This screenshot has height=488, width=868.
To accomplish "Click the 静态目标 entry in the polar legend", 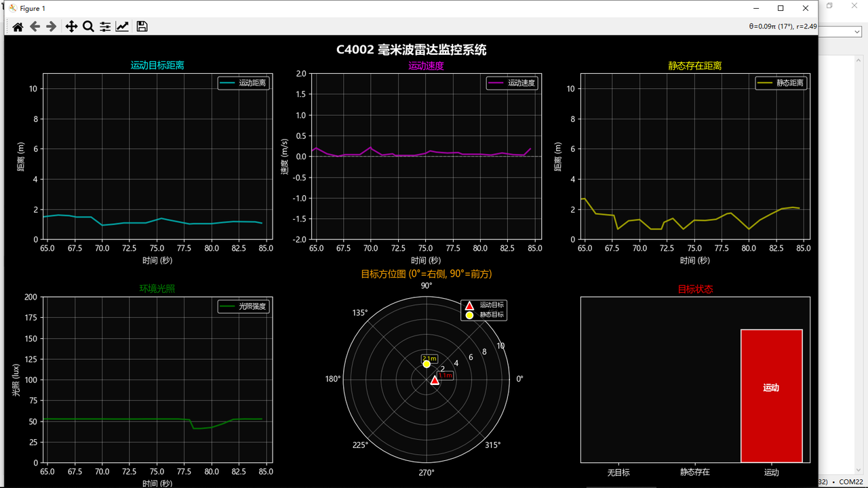I will click(484, 314).
